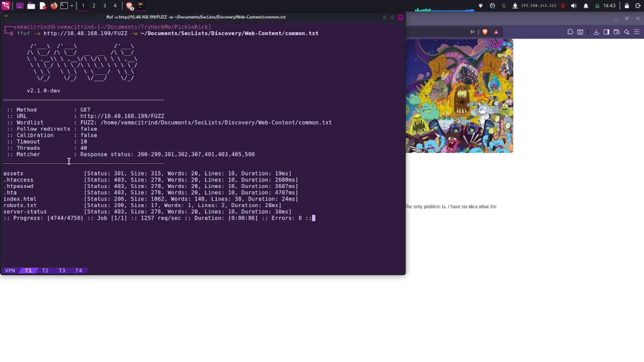Focus the terminal taskbar entry
Screen dimensions: 644x362
pyautogui.click(x=141, y=6)
